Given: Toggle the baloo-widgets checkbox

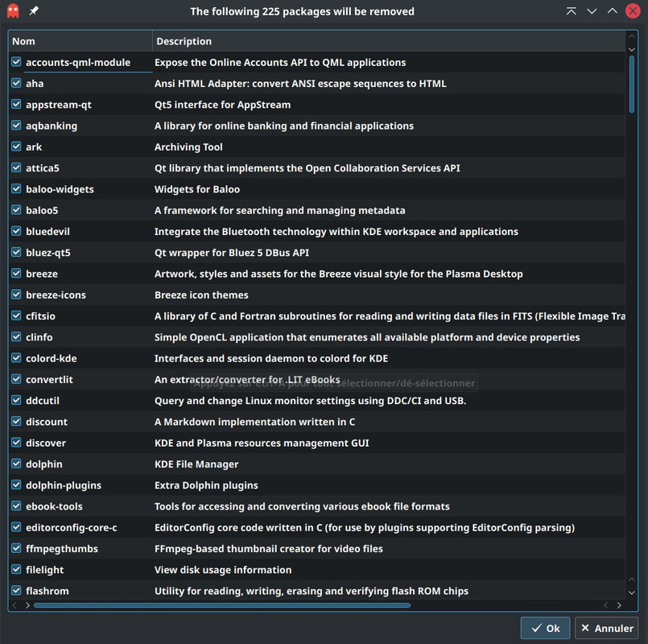Looking at the screenshot, I should [16, 189].
